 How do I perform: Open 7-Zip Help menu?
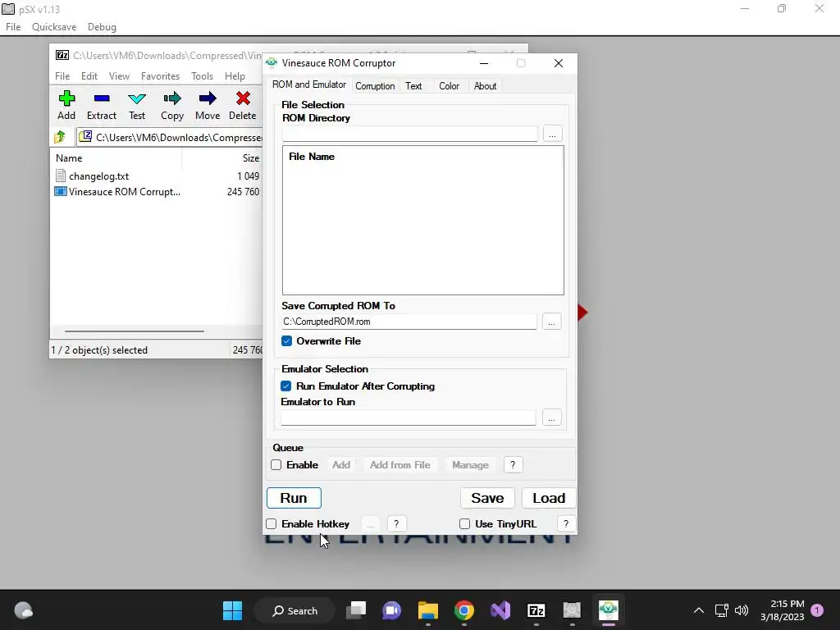[235, 76]
